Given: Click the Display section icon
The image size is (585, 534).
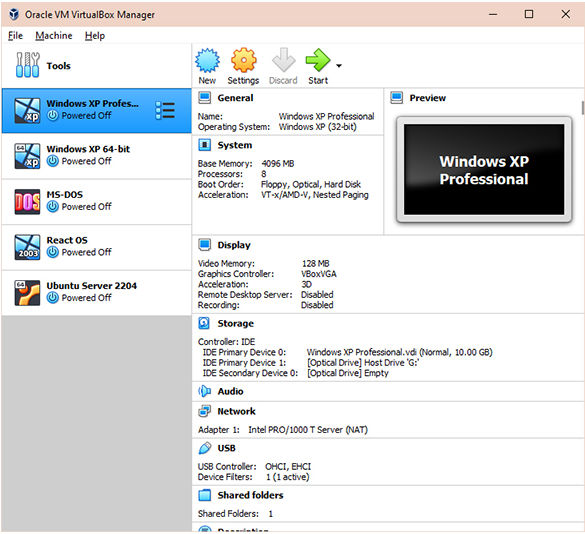Looking at the screenshot, I should coord(204,245).
